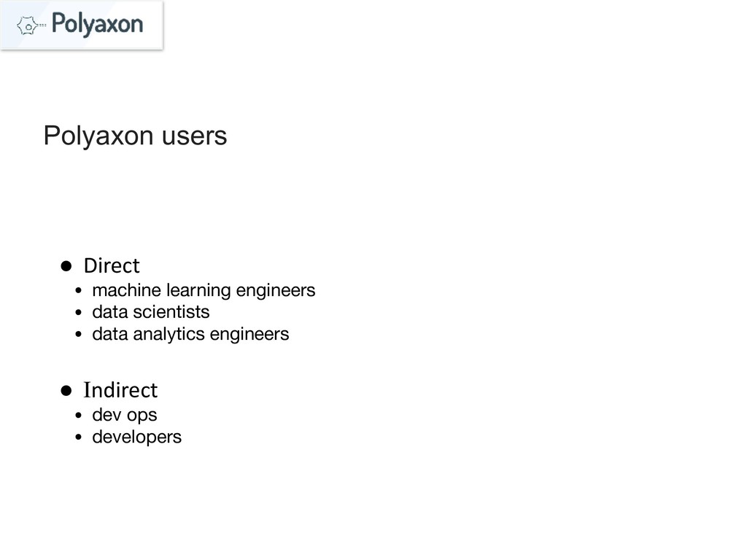Click the Polyaxon wordmark in the logo banner
Screen dimensions: 747x560
[97, 25]
